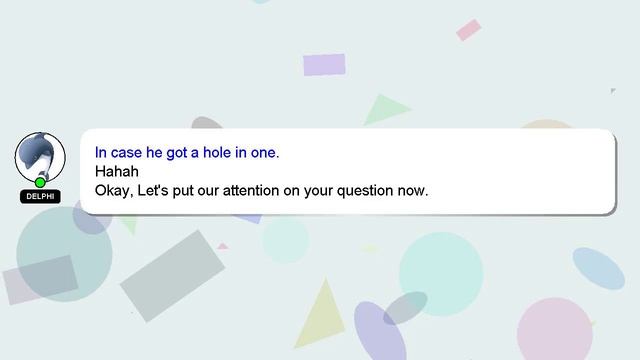Image resolution: width=640 pixels, height=360 pixels.
Task: Click the large mint circle
Action: (441, 274)
